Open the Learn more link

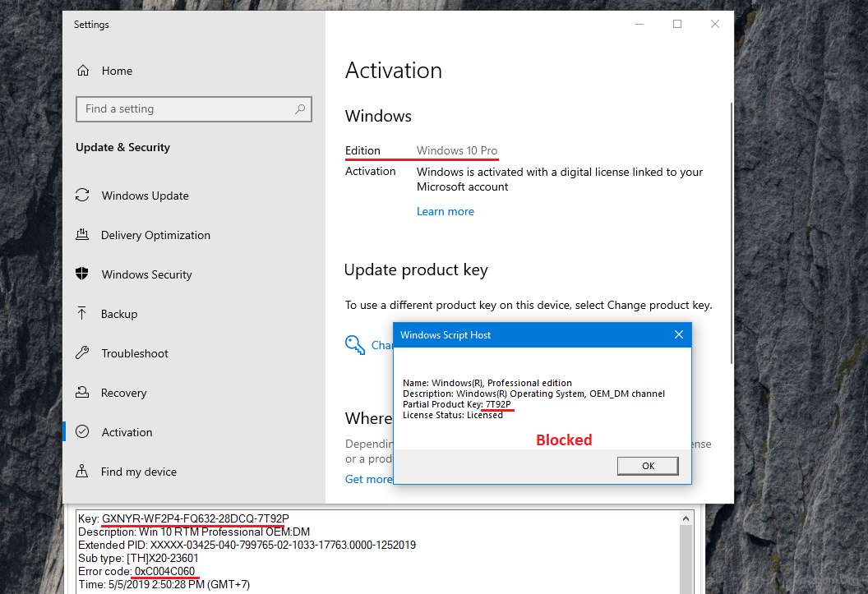pyautogui.click(x=445, y=211)
